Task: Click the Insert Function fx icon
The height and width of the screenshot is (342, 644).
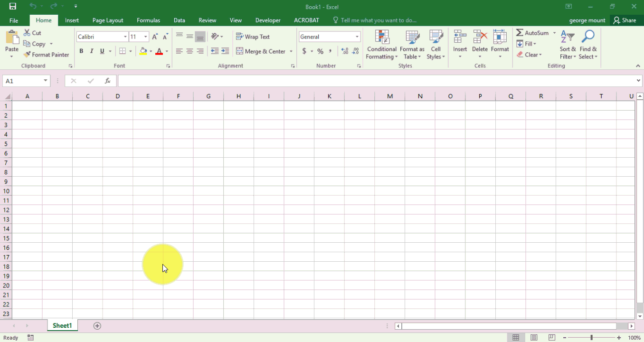Action: click(x=108, y=81)
